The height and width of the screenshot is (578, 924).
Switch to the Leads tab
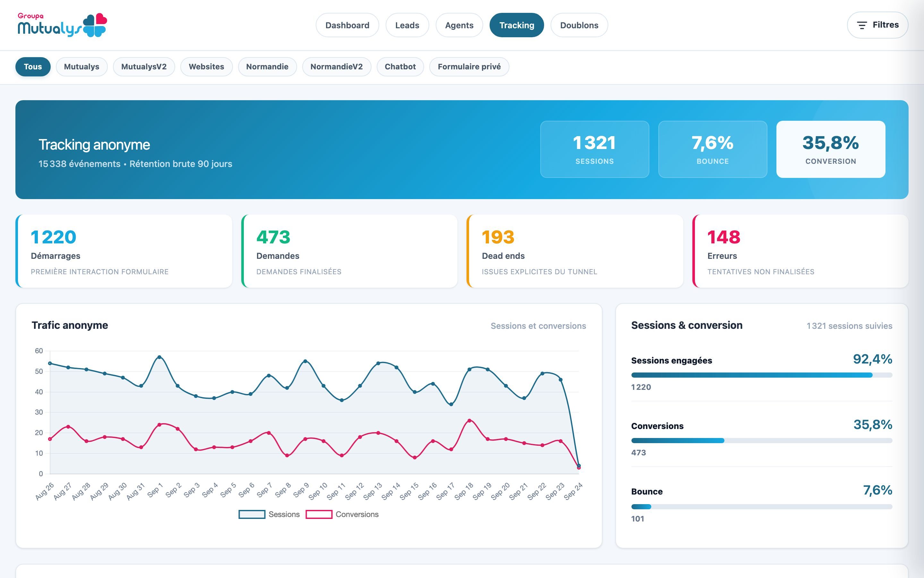tap(407, 25)
